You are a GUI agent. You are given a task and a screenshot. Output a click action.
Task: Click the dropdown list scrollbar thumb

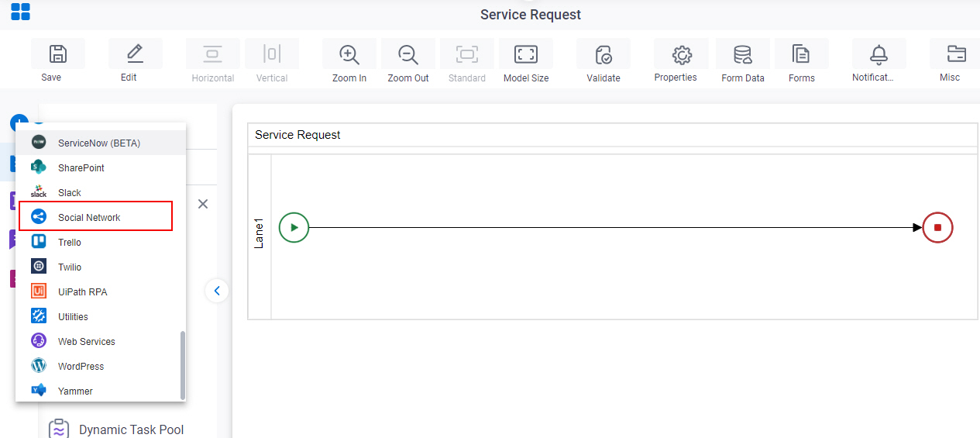183,365
